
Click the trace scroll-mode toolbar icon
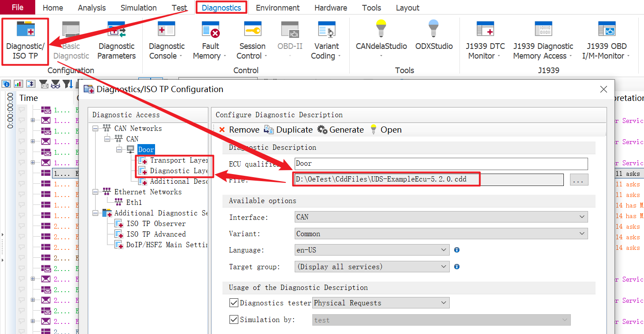click(31, 84)
